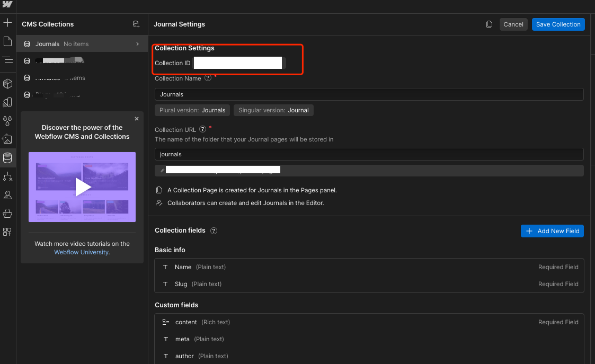The height and width of the screenshot is (364, 595).
Task: Select the Journals collection row
Action: (82, 44)
